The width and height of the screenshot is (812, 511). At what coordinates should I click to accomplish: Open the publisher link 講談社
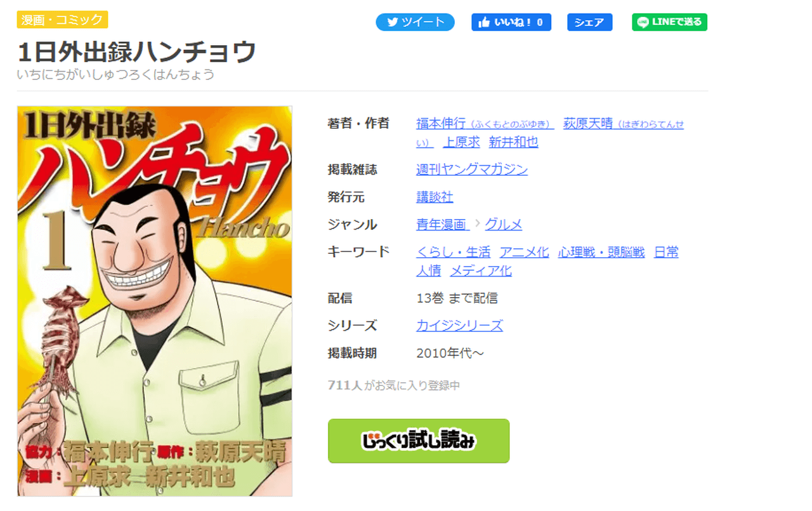pos(435,197)
